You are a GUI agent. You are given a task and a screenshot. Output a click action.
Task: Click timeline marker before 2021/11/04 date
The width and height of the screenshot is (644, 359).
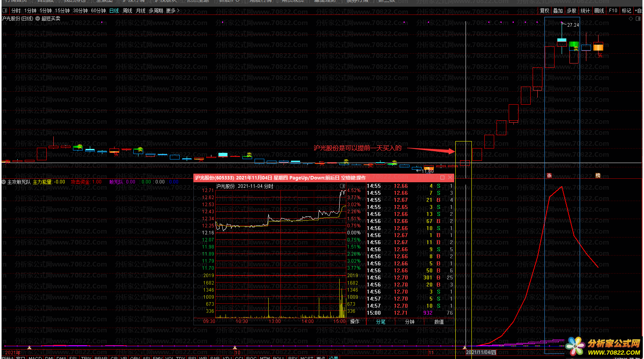[465, 347]
